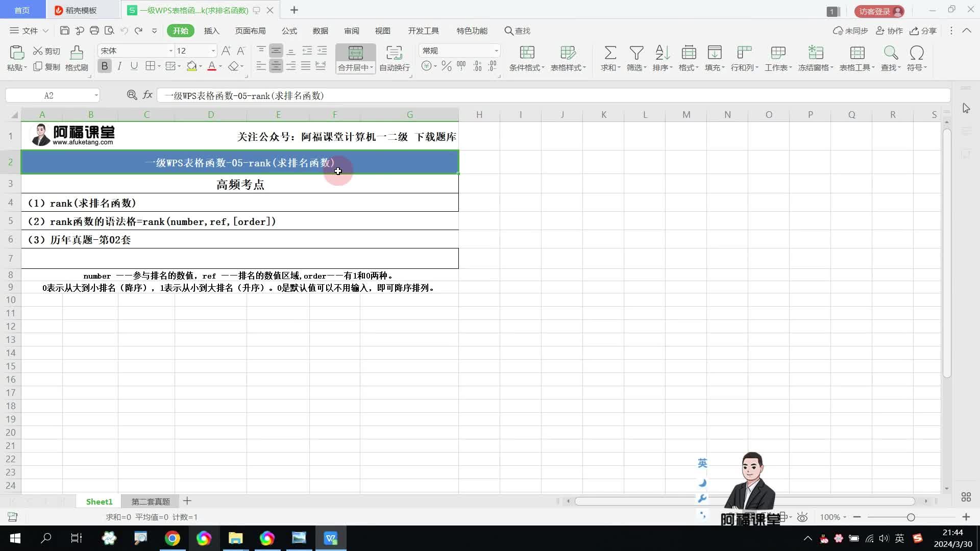The width and height of the screenshot is (980, 551).
Task: Click the zoom slider handle
Action: tap(911, 517)
